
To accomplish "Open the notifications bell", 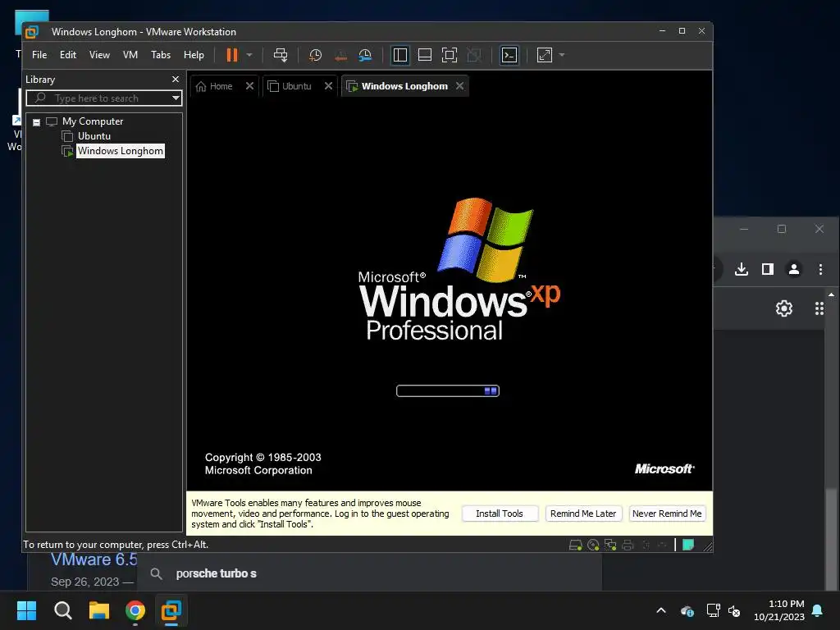I will tap(818, 610).
